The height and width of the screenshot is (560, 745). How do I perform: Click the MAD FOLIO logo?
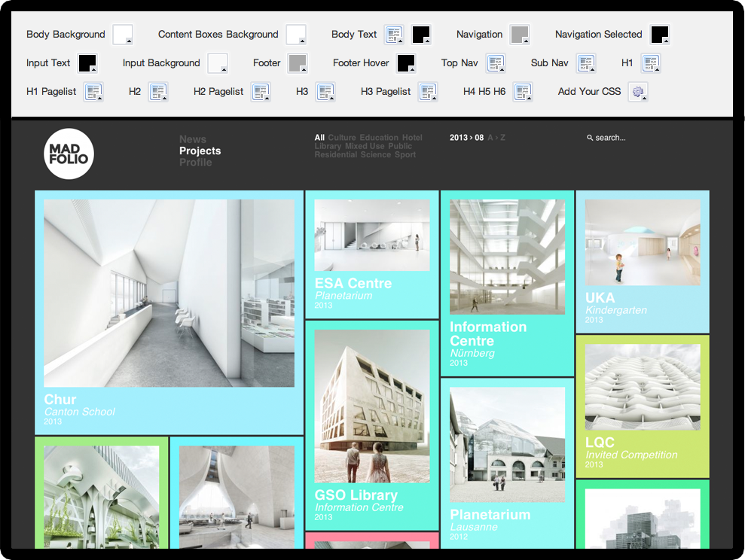69,154
